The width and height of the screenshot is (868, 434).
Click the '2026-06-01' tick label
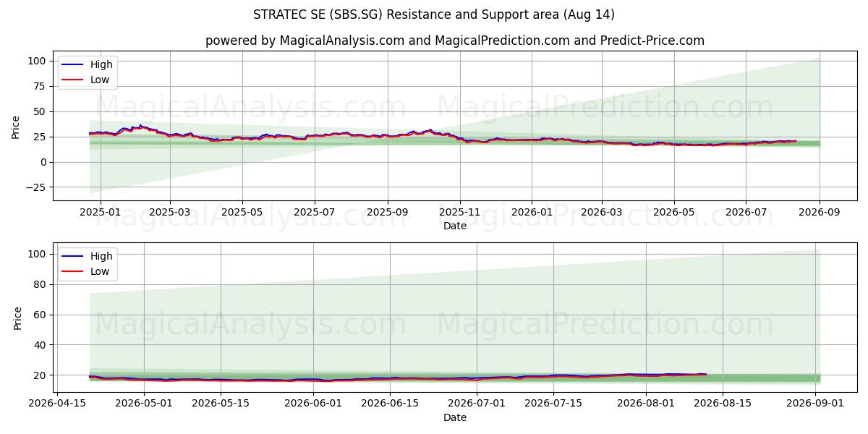[x=313, y=404]
